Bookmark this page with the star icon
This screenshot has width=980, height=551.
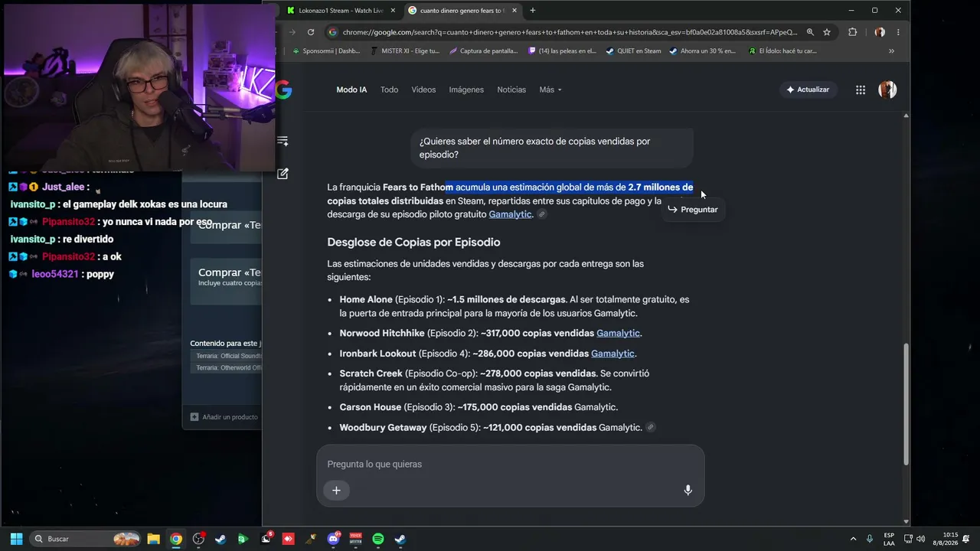tap(827, 32)
